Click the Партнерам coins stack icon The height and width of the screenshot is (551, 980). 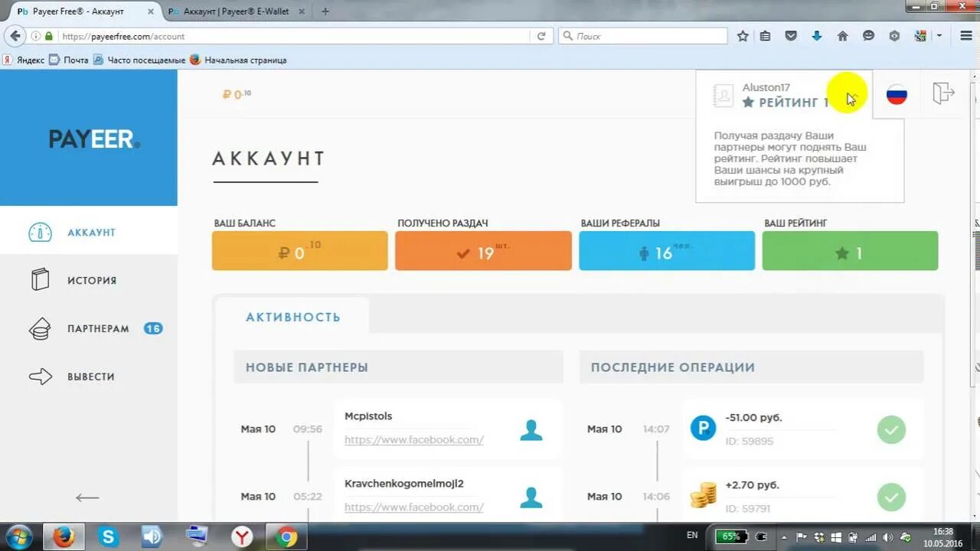pos(40,329)
